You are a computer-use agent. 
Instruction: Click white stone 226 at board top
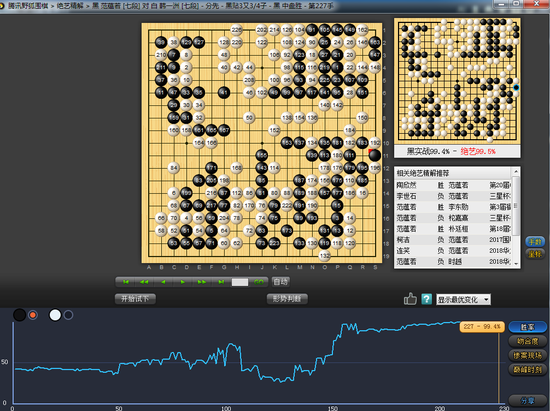(237, 30)
